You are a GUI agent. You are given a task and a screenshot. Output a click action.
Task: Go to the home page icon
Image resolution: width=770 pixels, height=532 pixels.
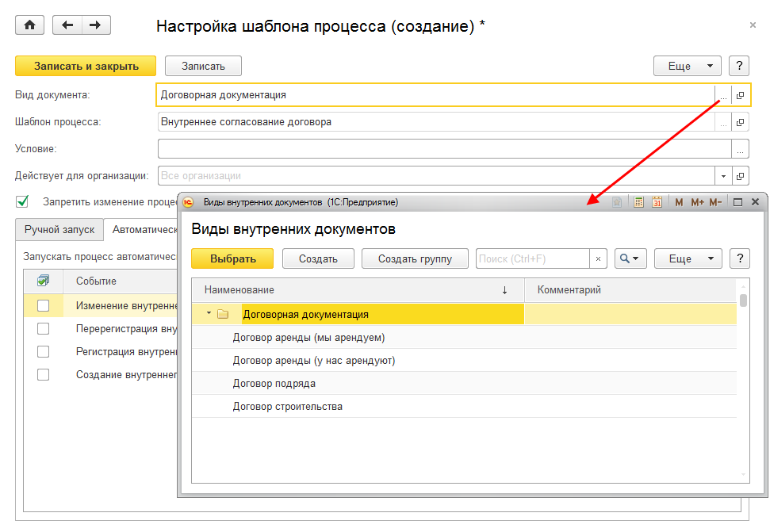click(29, 25)
